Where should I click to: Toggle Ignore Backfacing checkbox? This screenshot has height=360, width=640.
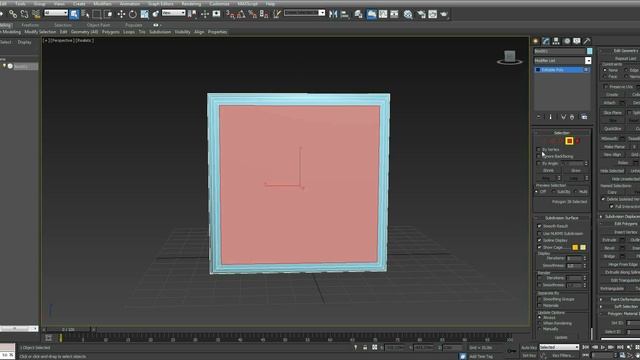coord(538,156)
